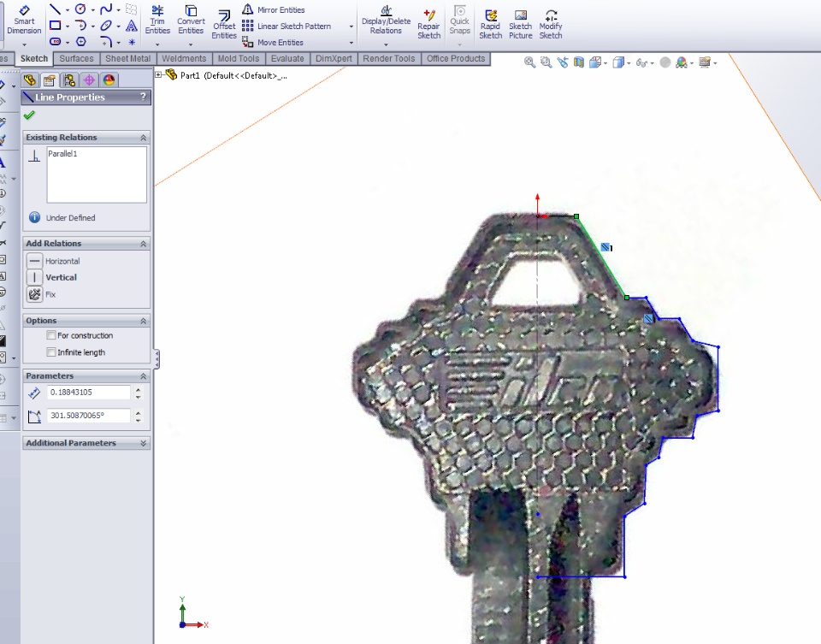
Task: Switch to the Office Products tab
Action: [x=456, y=59]
